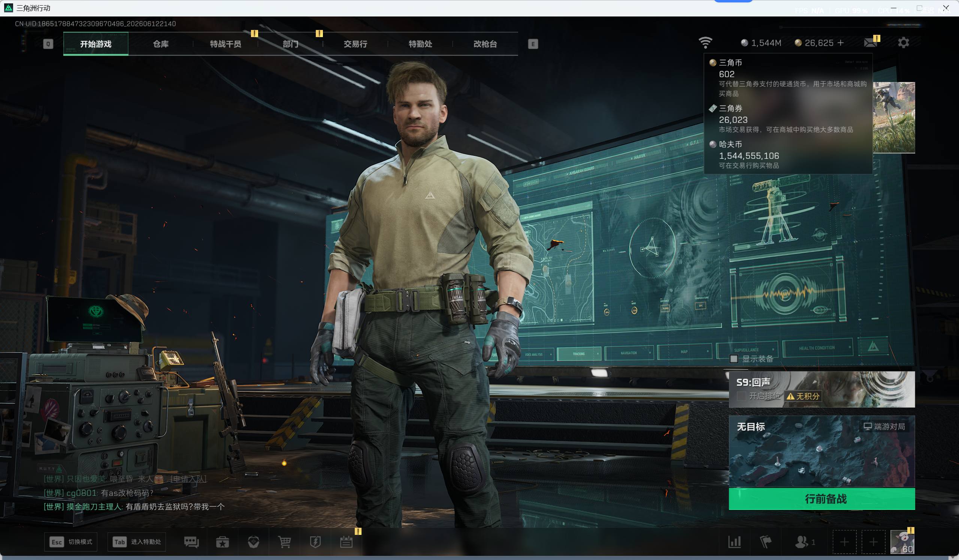
Task: Click the 哈夫币 coin icon in currency tooltip
Action: click(713, 144)
